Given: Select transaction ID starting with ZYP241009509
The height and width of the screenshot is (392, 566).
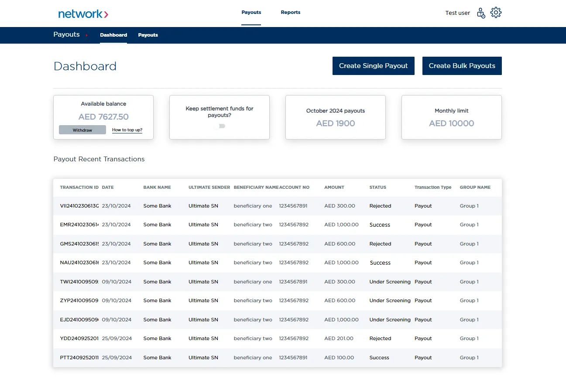Looking at the screenshot, I should click(x=79, y=300).
